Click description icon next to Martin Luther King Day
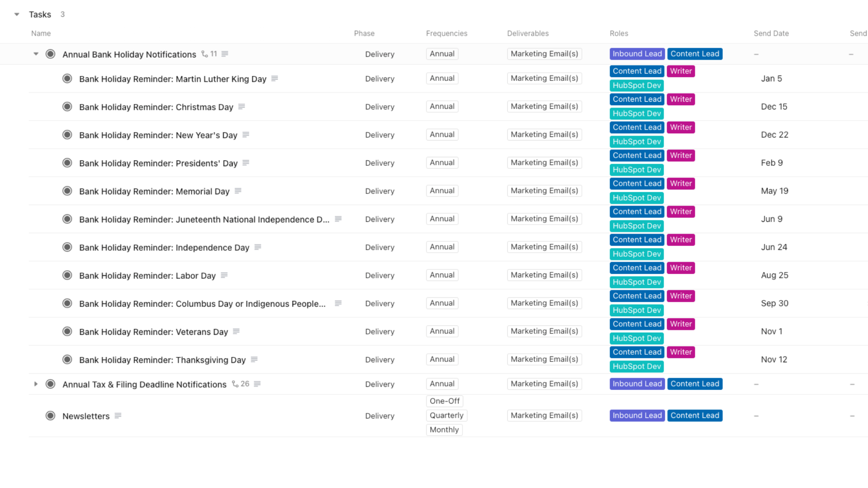This screenshot has width=868, height=488. pos(274,79)
